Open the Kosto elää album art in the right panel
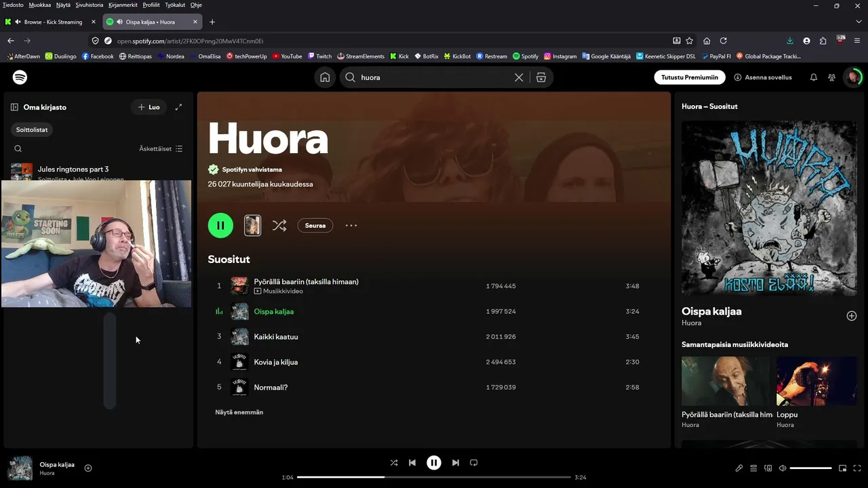The height and width of the screenshot is (488, 868). [x=769, y=208]
